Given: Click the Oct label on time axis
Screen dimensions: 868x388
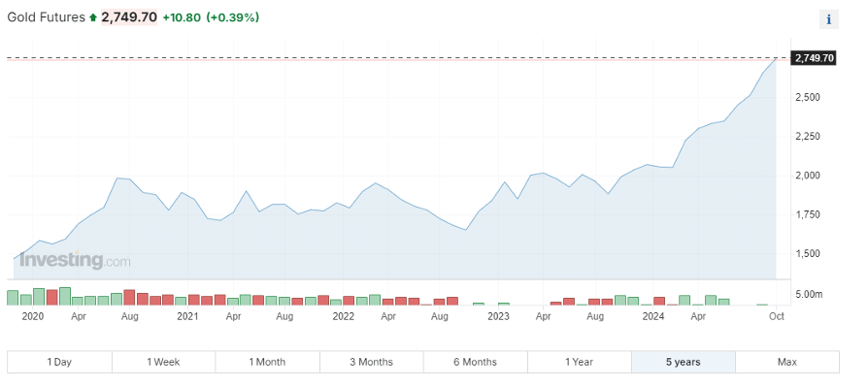Looking at the screenshot, I should (x=777, y=316).
